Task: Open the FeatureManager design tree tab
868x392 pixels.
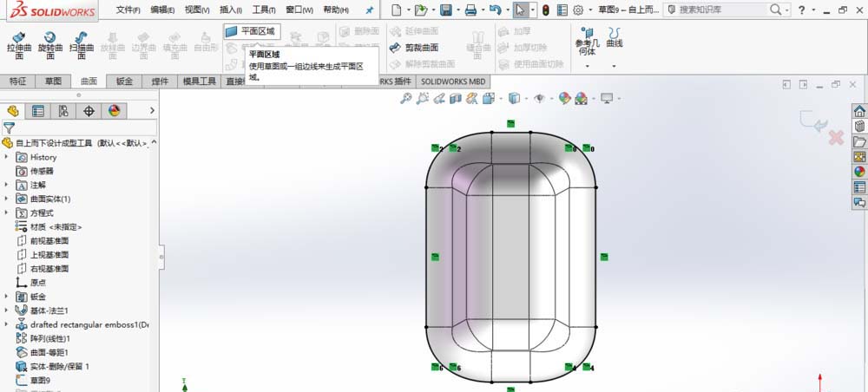Action: point(13,111)
